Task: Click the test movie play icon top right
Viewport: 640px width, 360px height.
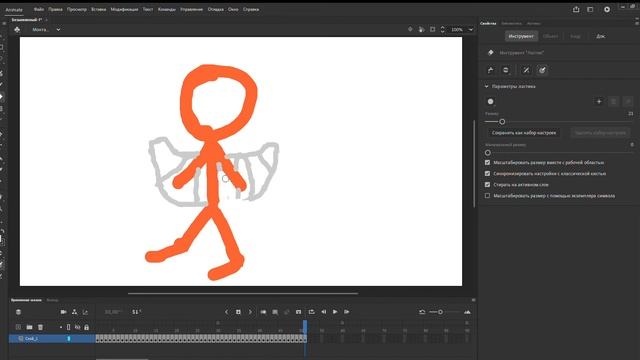Action: click(x=607, y=9)
